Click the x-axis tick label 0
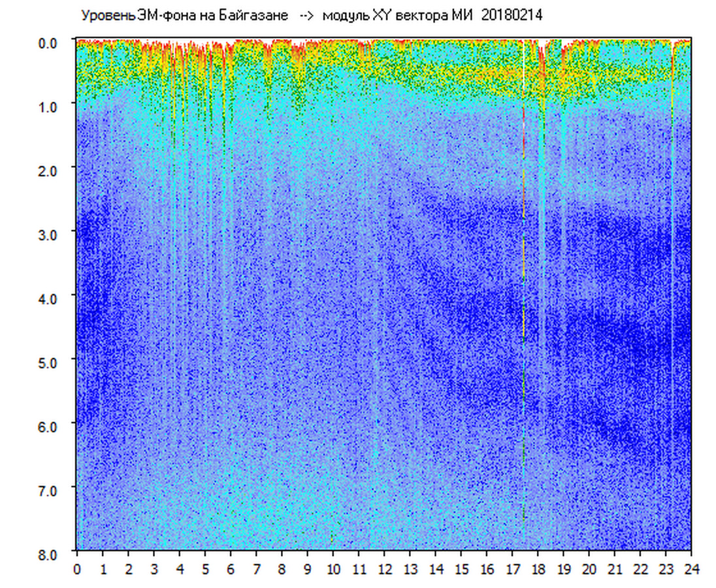The height and width of the screenshot is (588, 716). (x=77, y=569)
